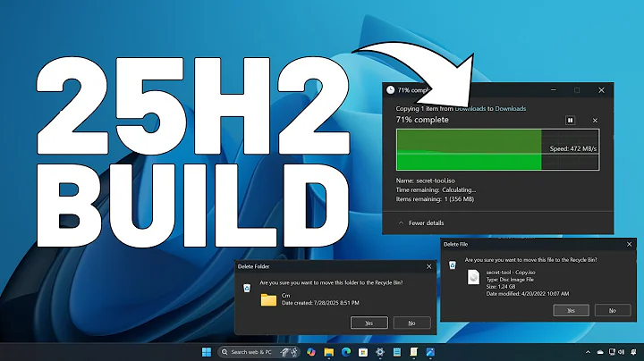Open the OneDrive cloud tray icon
This screenshot has width=644, height=361.
pyautogui.click(x=600, y=352)
